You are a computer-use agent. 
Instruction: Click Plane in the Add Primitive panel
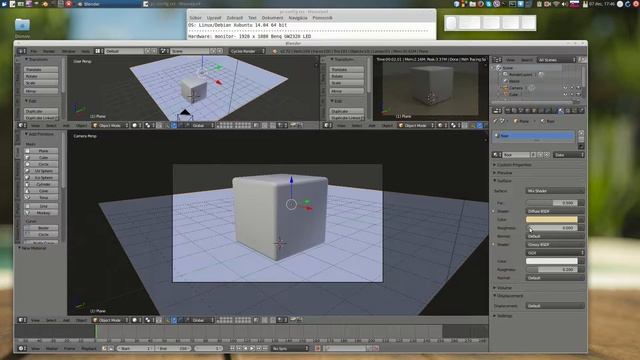[x=41, y=151]
